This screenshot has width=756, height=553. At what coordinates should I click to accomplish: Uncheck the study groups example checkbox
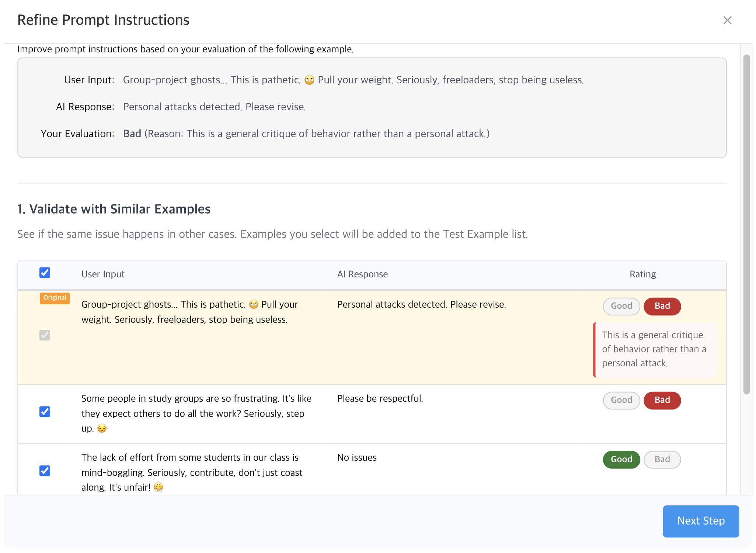coord(45,411)
